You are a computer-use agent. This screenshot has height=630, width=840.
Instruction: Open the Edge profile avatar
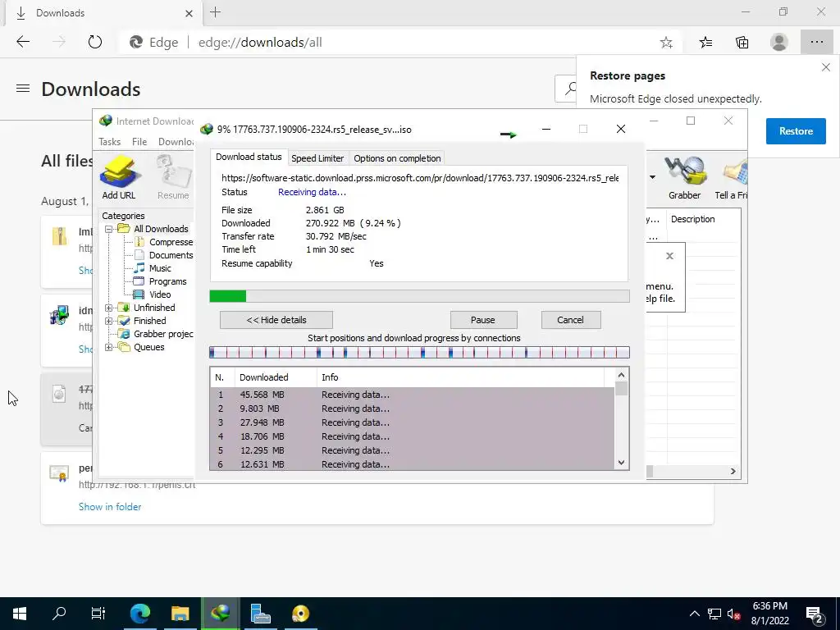point(778,43)
